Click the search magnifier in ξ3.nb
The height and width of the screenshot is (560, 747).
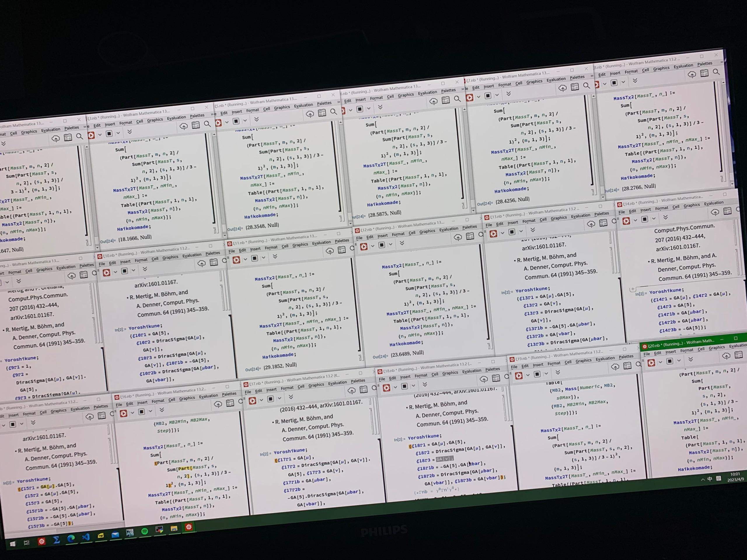point(207,124)
